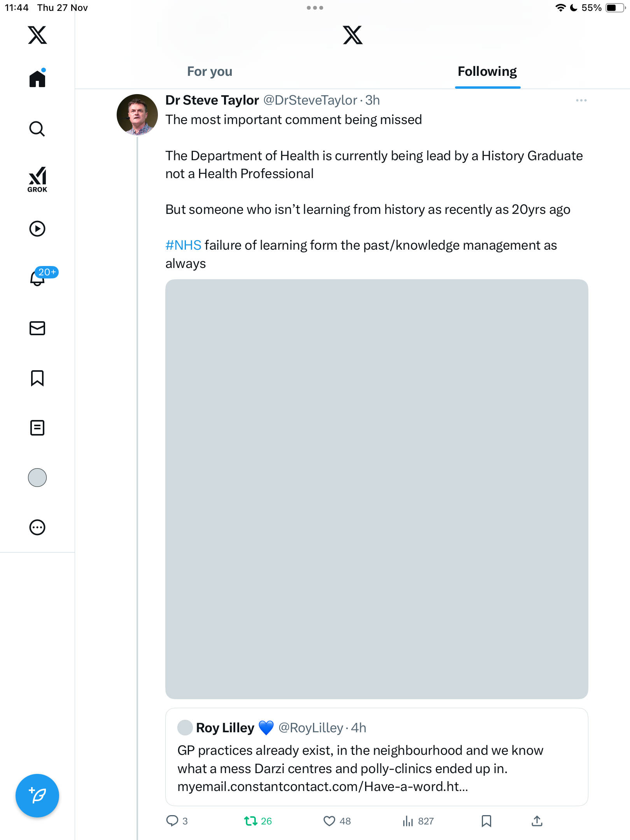Open the #NHS hashtag link
Viewport: 630px width, 840px height.
(x=183, y=245)
